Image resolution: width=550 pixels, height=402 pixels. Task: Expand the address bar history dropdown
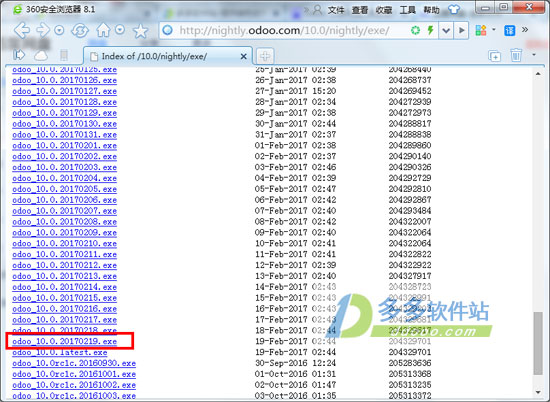(446, 31)
